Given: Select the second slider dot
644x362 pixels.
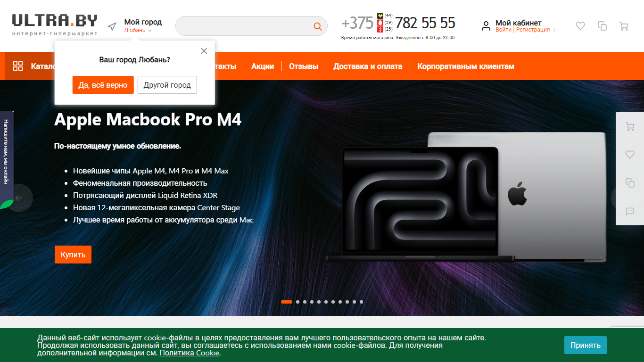Looking at the screenshot, I should click(x=297, y=302).
